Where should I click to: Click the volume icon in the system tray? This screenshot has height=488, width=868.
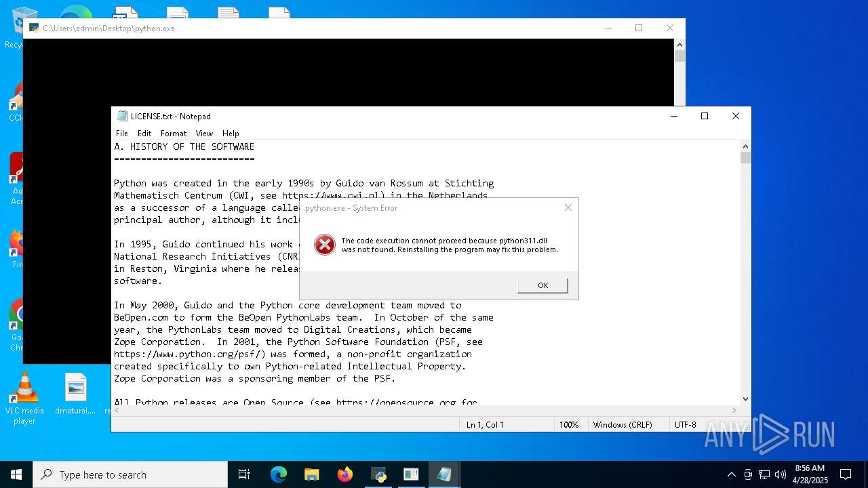(x=781, y=474)
